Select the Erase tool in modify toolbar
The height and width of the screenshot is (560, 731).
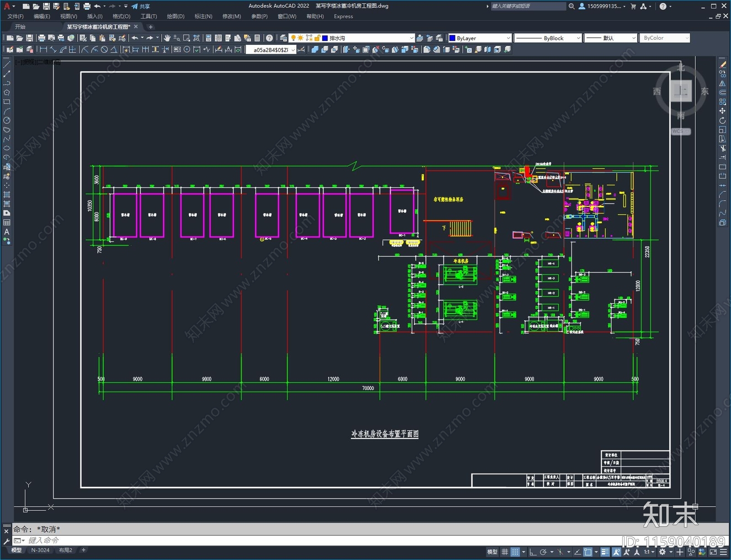pyautogui.click(x=722, y=65)
